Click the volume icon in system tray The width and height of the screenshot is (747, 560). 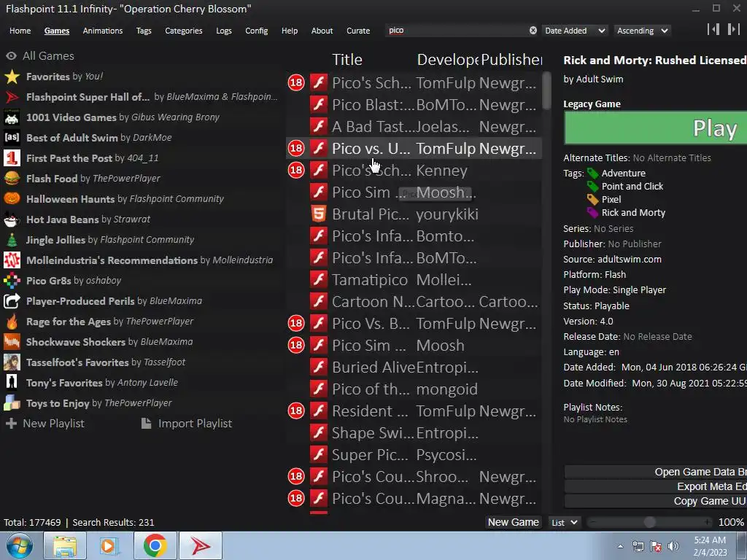click(673, 545)
